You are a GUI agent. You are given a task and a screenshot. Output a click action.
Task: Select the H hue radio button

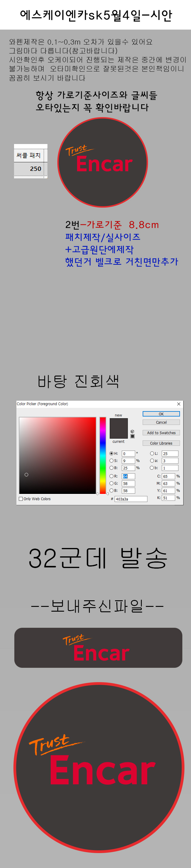[111, 454]
